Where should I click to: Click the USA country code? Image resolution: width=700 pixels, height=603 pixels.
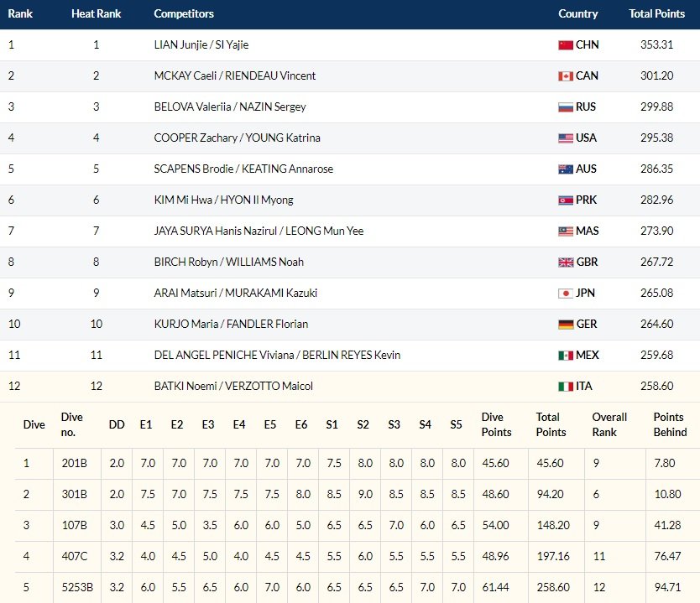click(x=586, y=138)
